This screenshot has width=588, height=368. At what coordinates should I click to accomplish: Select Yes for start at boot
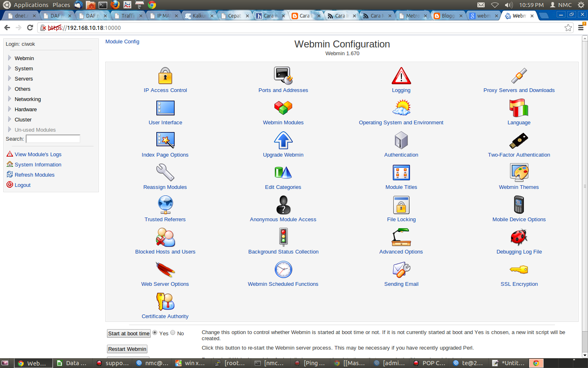[x=155, y=333]
